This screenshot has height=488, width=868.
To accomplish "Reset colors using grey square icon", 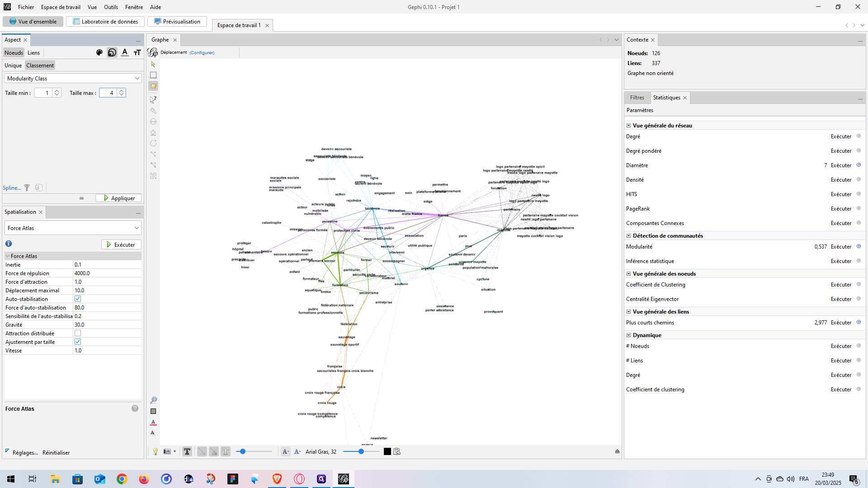I will (x=153, y=411).
